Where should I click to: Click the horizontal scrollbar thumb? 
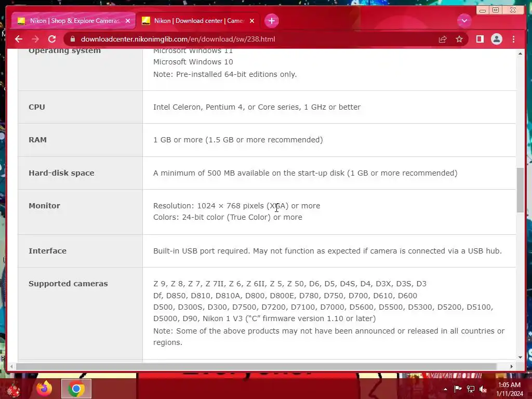(x=257, y=366)
